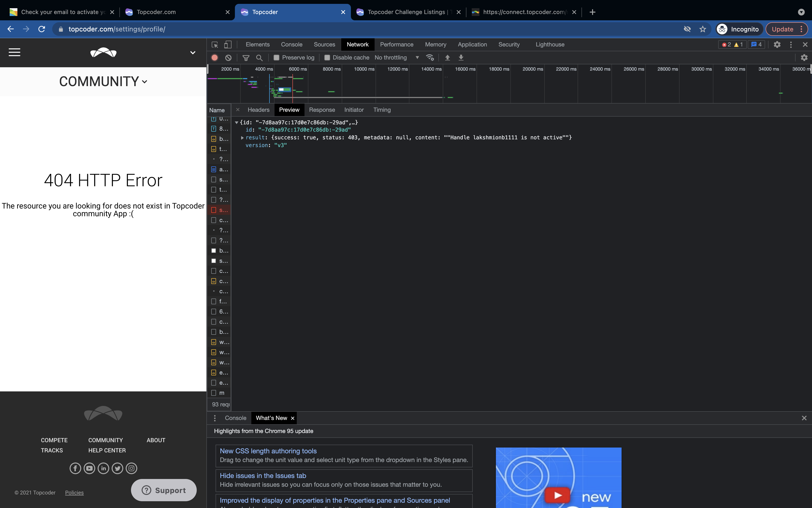Open the tab search dropdown arrow
The height and width of the screenshot is (508, 812).
pos(801,12)
